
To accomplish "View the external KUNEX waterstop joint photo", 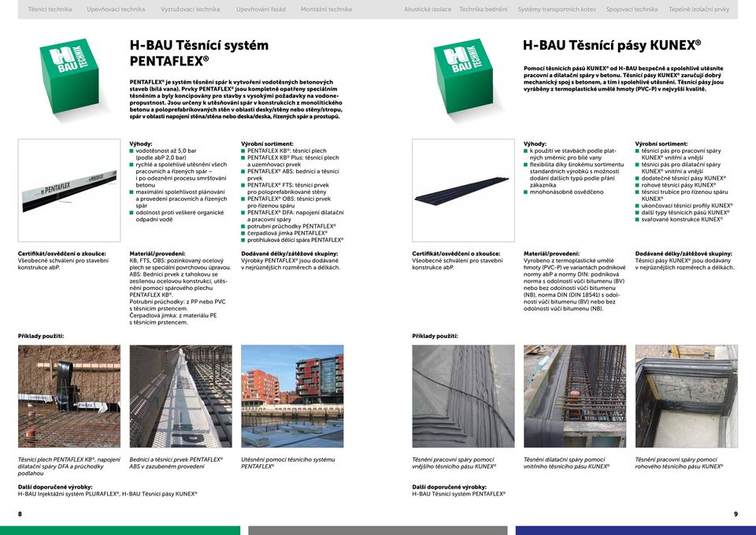I will (463, 396).
